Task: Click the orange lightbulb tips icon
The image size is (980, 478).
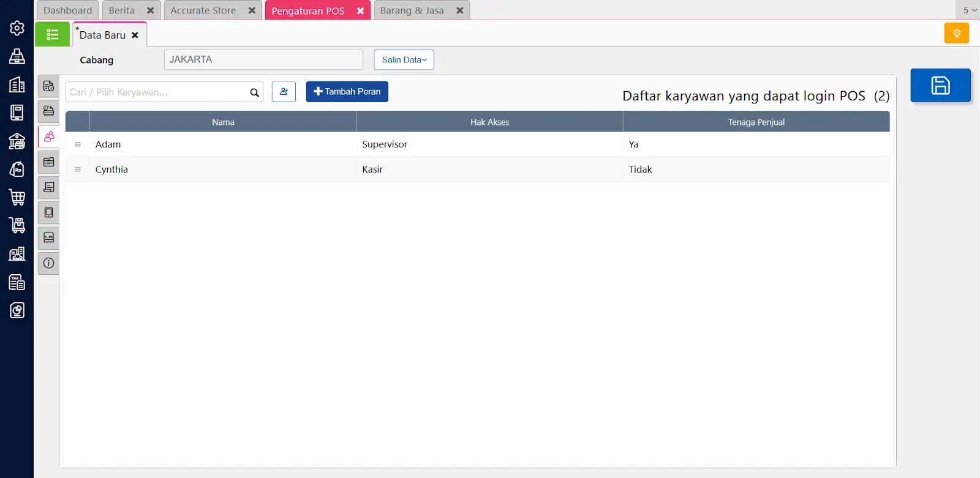Action: coord(956,33)
